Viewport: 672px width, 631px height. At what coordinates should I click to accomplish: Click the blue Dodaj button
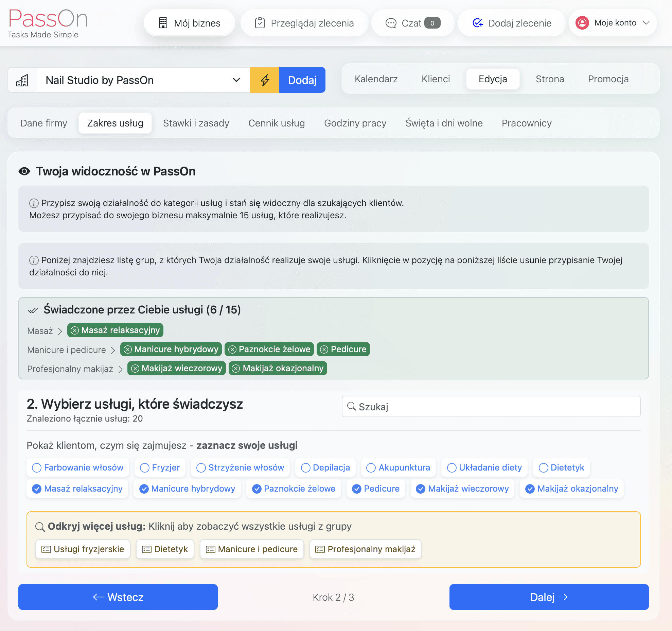[x=302, y=80]
